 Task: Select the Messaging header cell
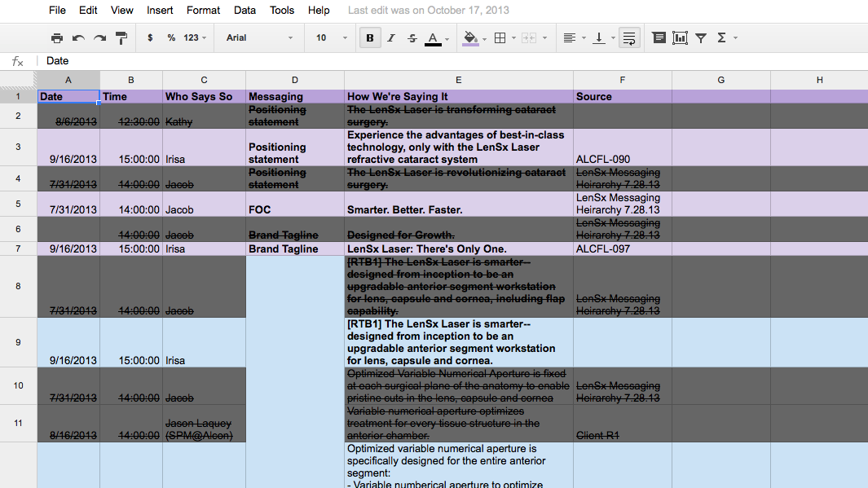[294, 96]
